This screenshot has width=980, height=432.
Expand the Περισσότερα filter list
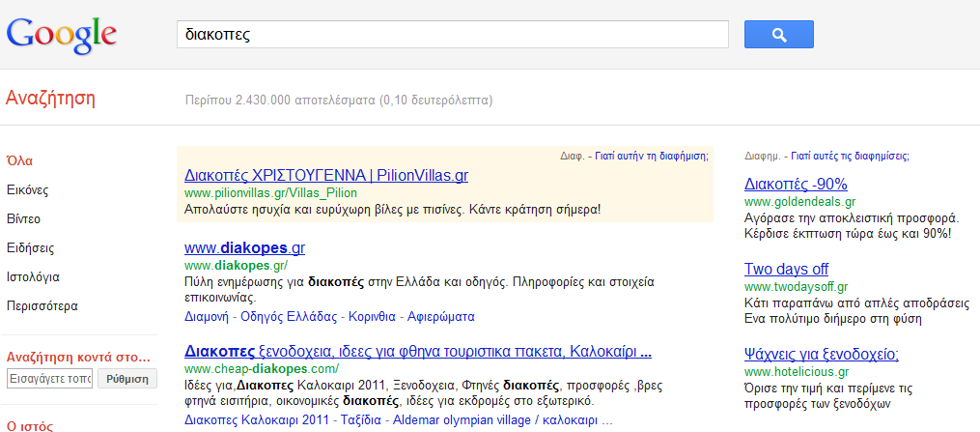click(42, 306)
